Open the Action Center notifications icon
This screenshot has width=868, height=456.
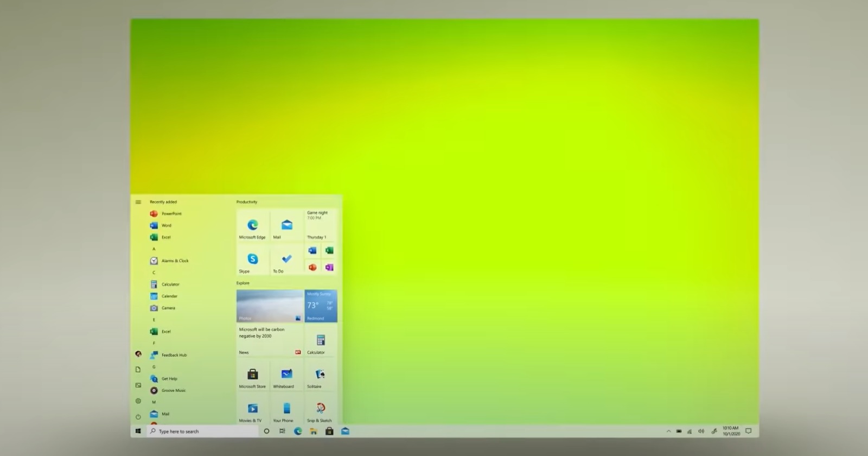pos(749,431)
